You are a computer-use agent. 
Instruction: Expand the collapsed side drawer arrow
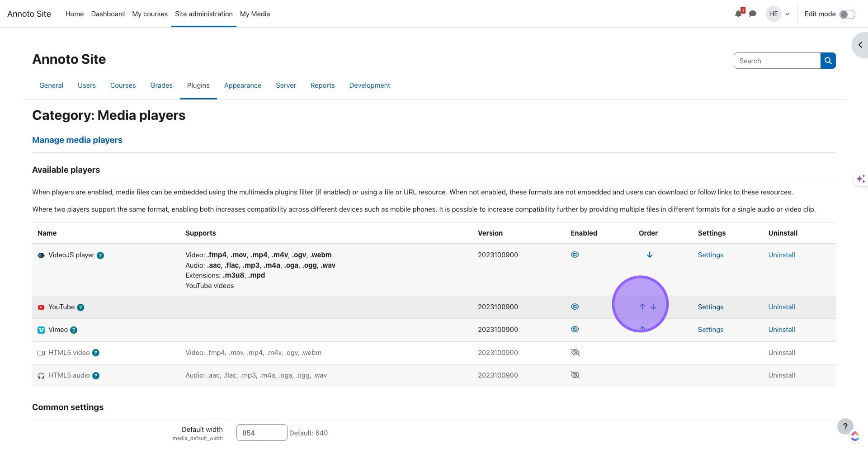pyautogui.click(x=860, y=45)
